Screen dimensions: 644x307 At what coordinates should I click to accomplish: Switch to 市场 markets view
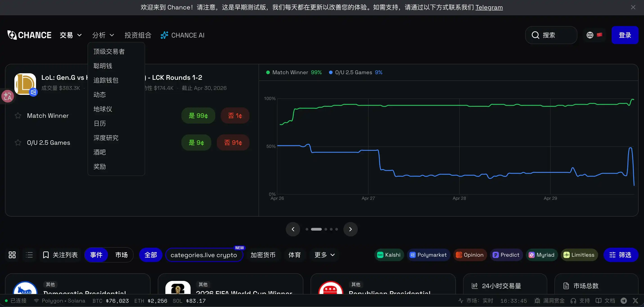pos(121,255)
